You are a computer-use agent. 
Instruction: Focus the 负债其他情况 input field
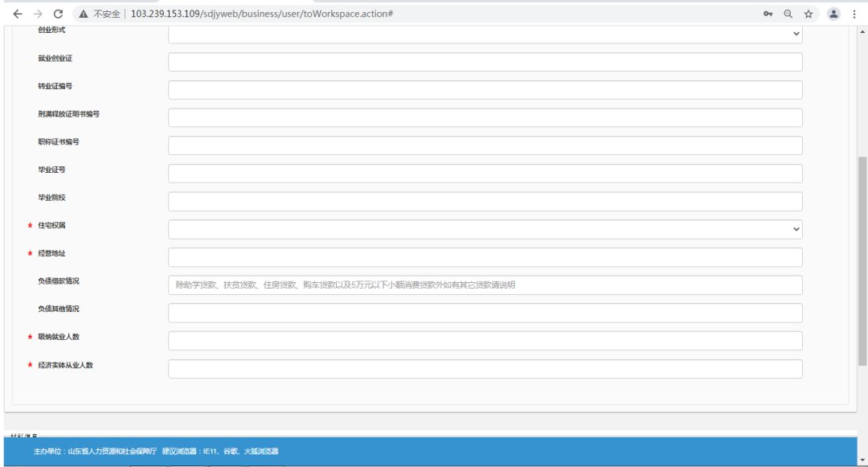[x=485, y=313]
